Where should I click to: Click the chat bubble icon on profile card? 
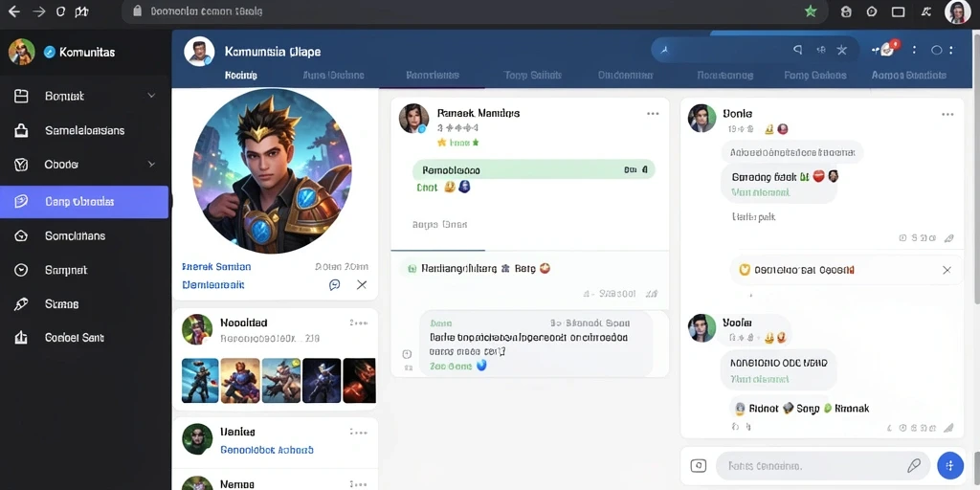click(334, 285)
